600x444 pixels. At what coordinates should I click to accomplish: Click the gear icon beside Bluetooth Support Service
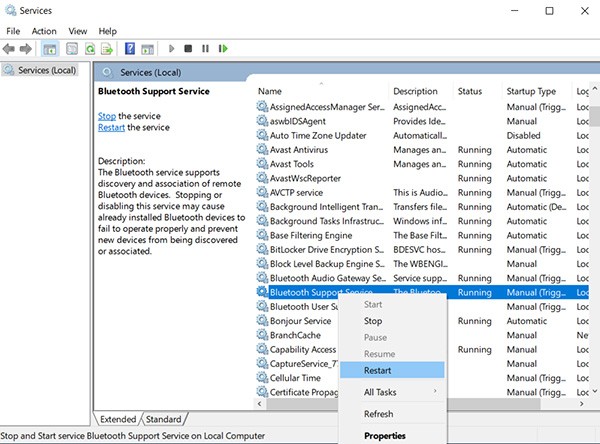[262, 292]
